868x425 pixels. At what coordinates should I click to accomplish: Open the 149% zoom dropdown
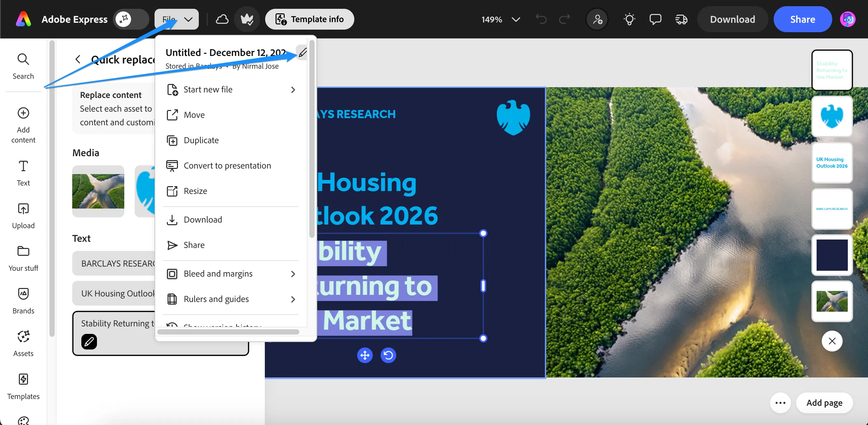(x=501, y=20)
